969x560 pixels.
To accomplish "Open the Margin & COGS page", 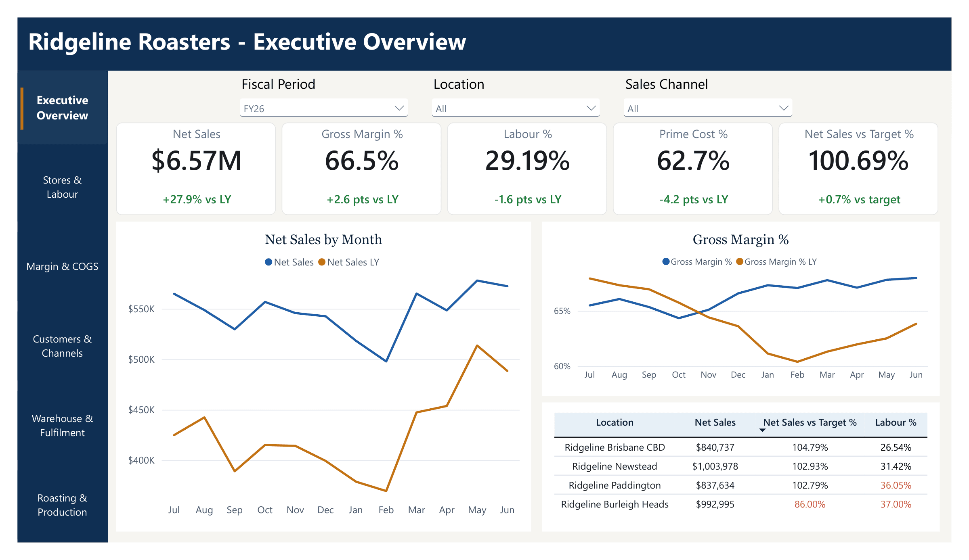I will [63, 266].
